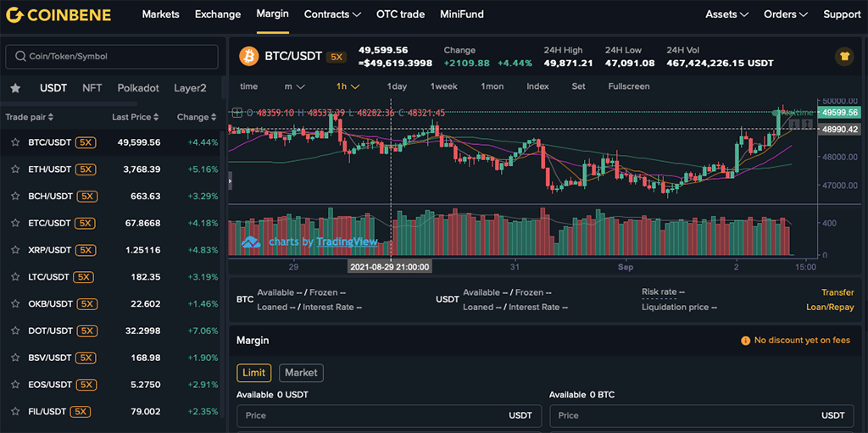This screenshot has height=433, width=868.
Task: Focus the Coin/Token/Symbol search field
Action: click(112, 57)
